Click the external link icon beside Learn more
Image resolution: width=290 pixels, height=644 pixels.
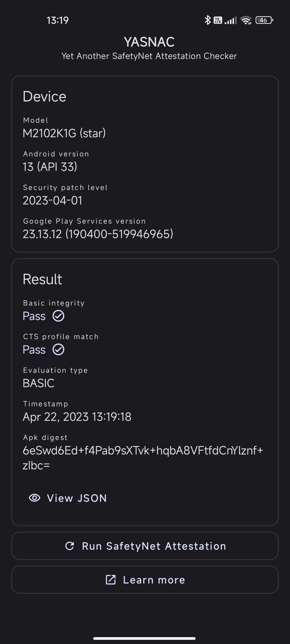click(x=111, y=580)
